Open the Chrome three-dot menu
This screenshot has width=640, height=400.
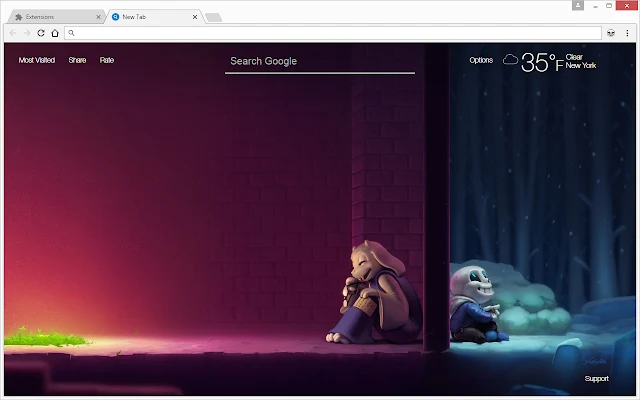point(627,33)
